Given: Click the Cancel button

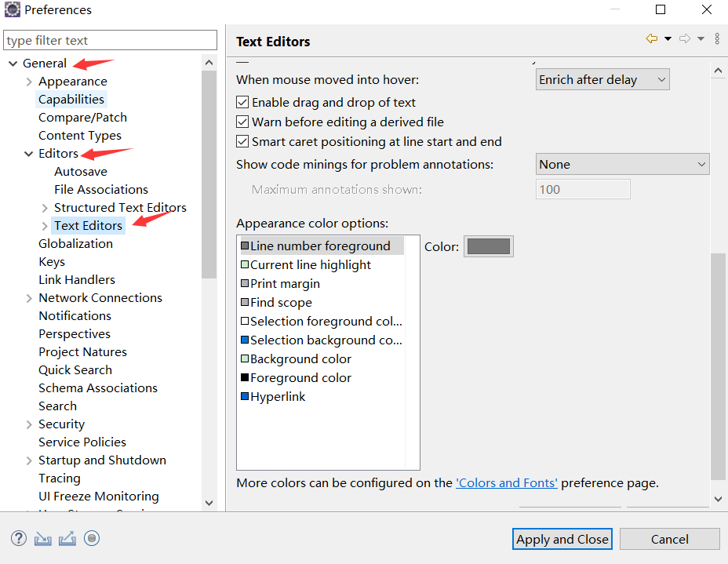Looking at the screenshot, I should point(669,539).
